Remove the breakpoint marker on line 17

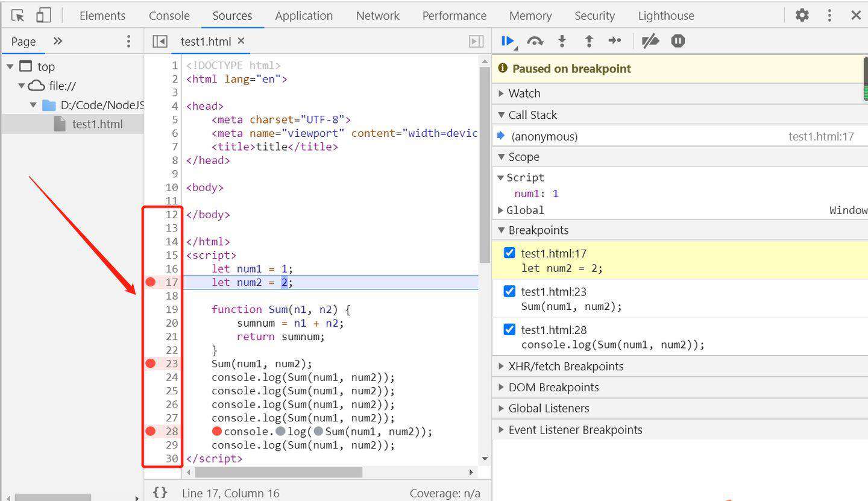(151, 282)
